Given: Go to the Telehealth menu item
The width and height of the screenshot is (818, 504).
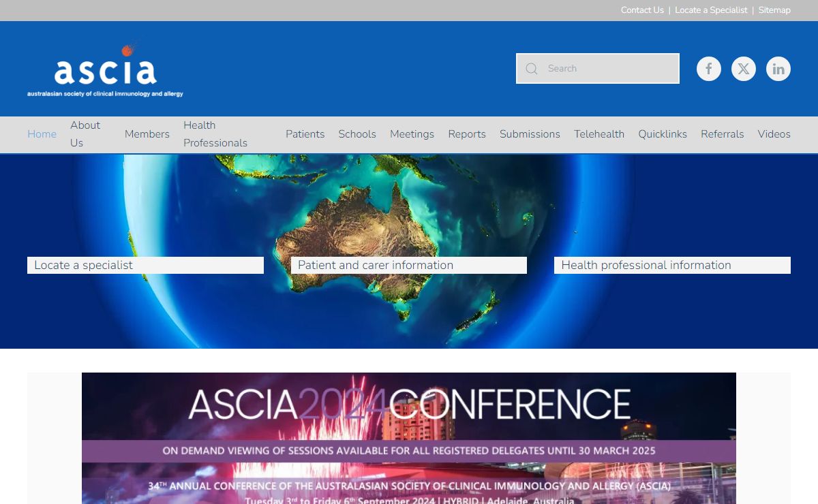Looking at the screenshot, I should [x=599, y=134].
